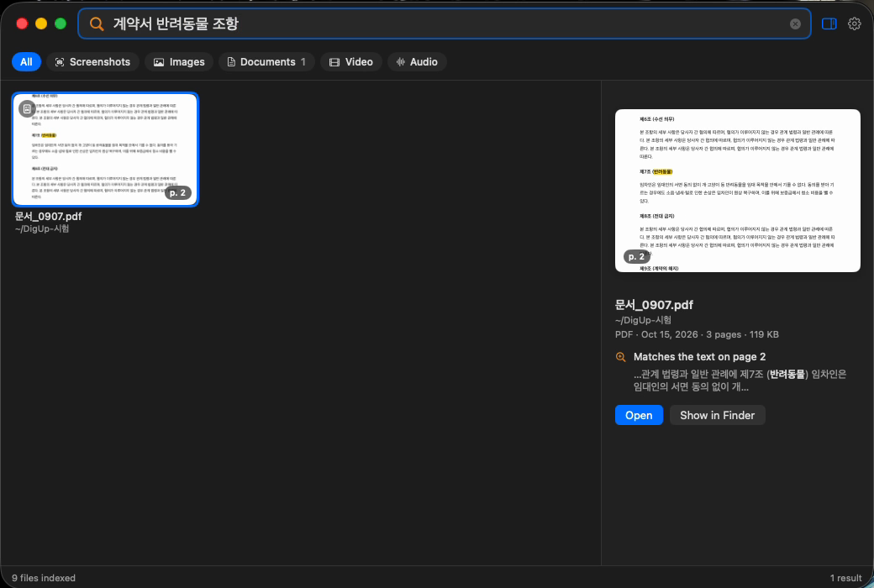The width and height of the screenshot is (874, 588).
Task: Close the window with the red button
Action: pos(23,24)
